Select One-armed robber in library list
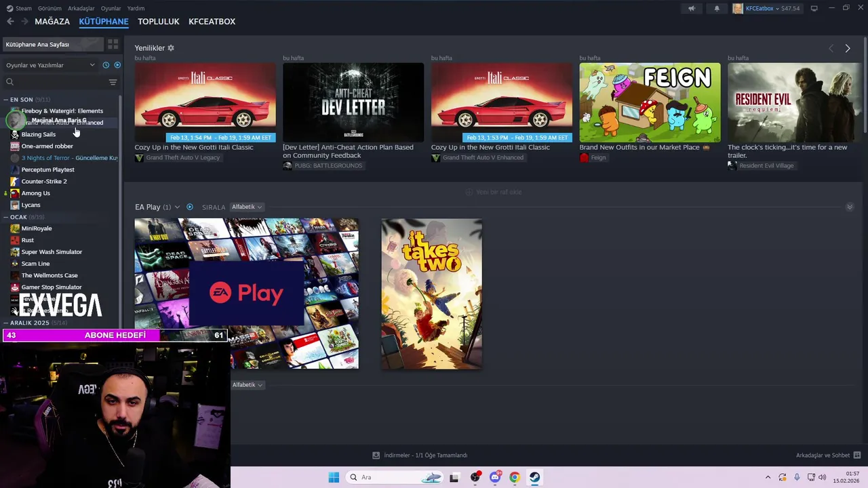The width and height of the screenshot is (868, 488). (47, 146)
